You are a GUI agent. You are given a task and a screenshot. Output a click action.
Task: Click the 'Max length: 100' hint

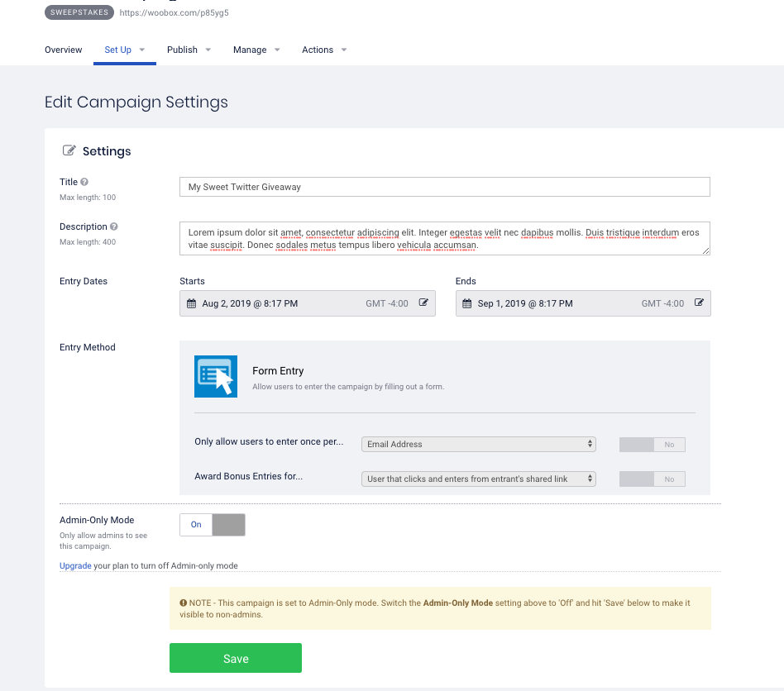click(x=88, y=198)
